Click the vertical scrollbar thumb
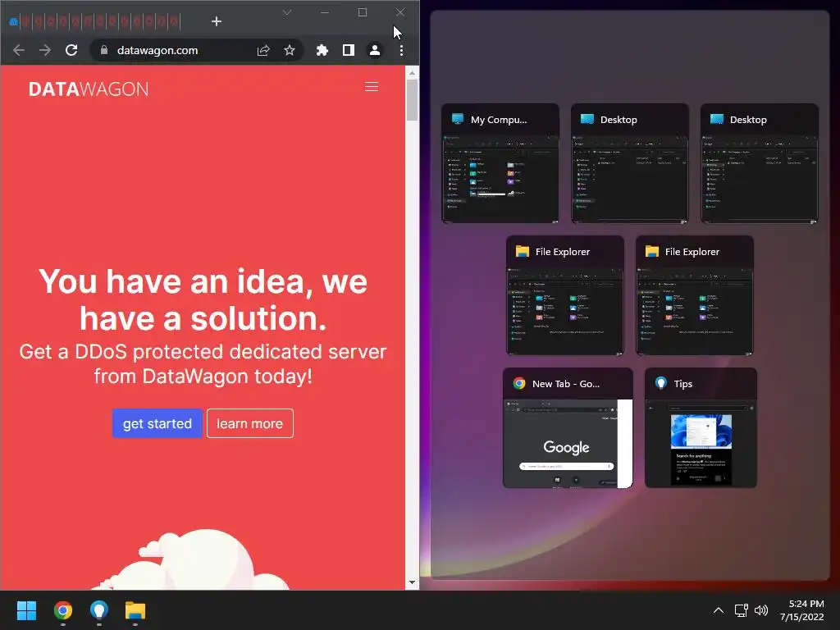 click(412, 99)
